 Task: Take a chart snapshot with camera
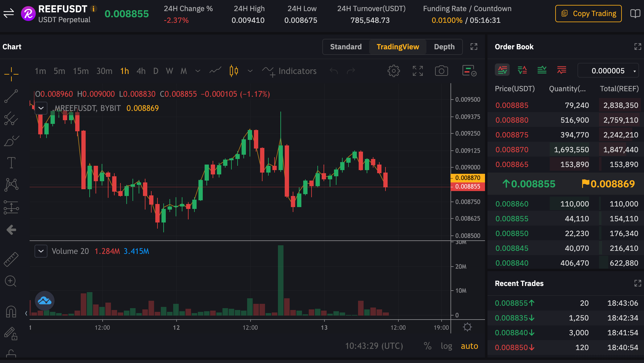pos(441,71)
